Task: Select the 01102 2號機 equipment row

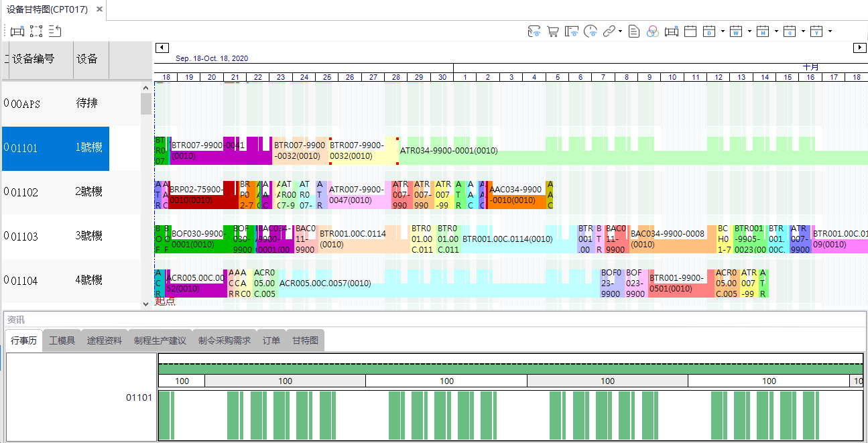Action: 55,192
